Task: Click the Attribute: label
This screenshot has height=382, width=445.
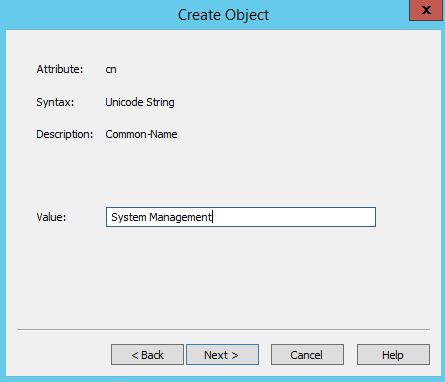Action: coord(60,69)
